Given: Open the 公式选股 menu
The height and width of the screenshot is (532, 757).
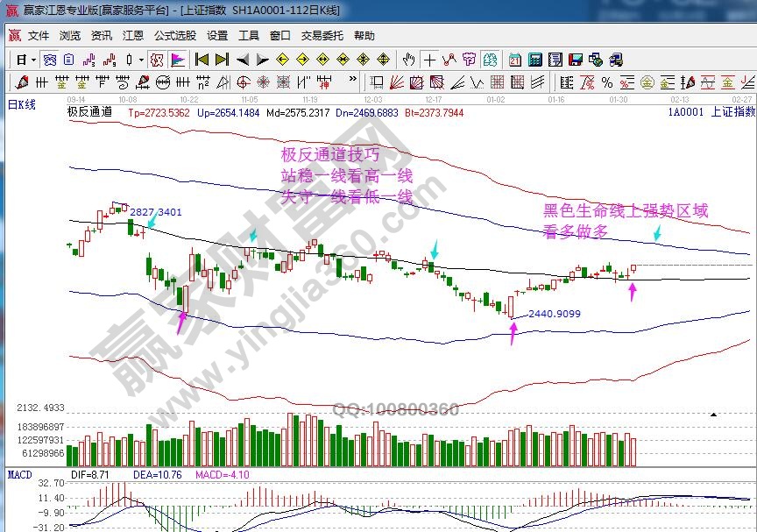Looking at the screenshot, I should [175, 36].
